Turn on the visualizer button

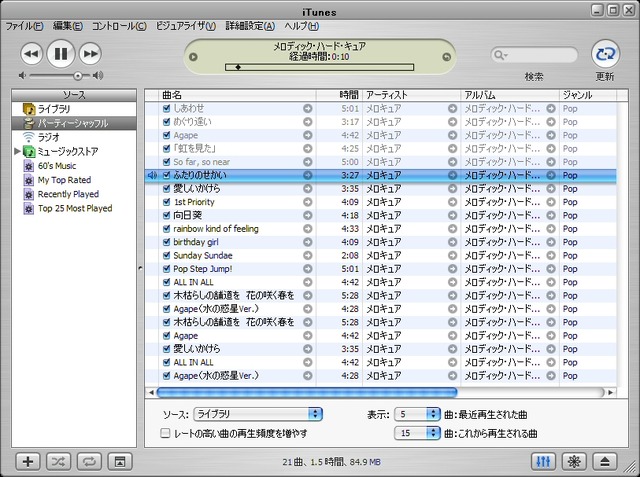tap(574, 461)
